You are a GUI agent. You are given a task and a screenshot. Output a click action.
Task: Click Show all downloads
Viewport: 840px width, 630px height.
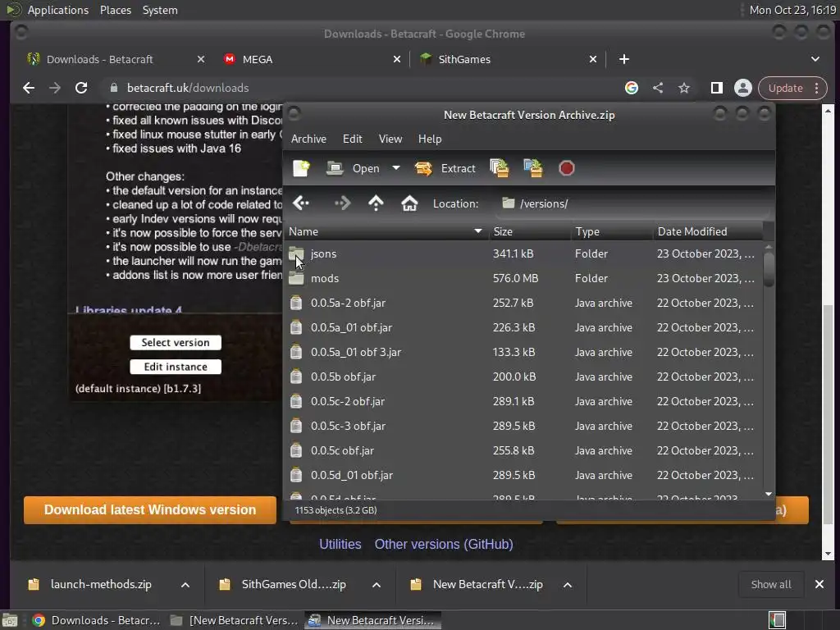pos(771,584)
